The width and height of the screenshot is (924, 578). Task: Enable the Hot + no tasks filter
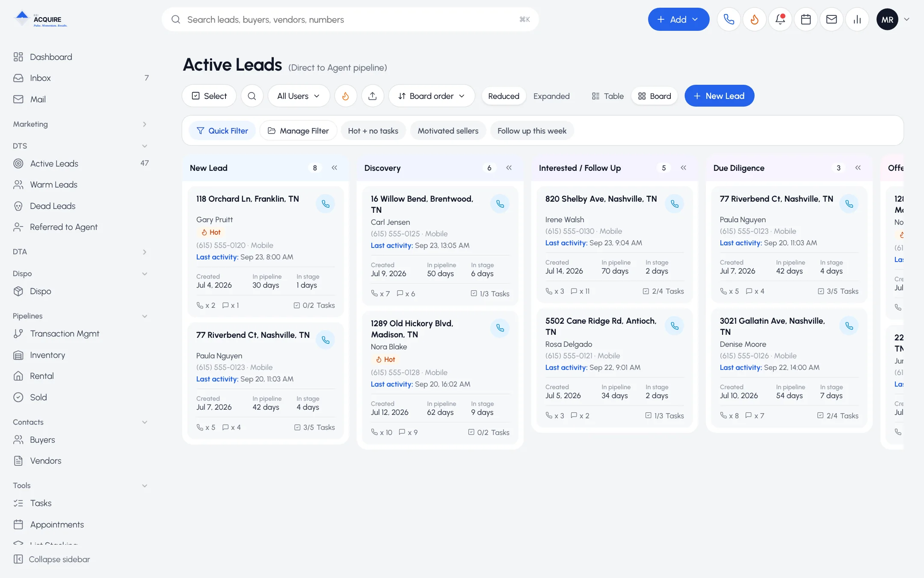coord(373,131)
